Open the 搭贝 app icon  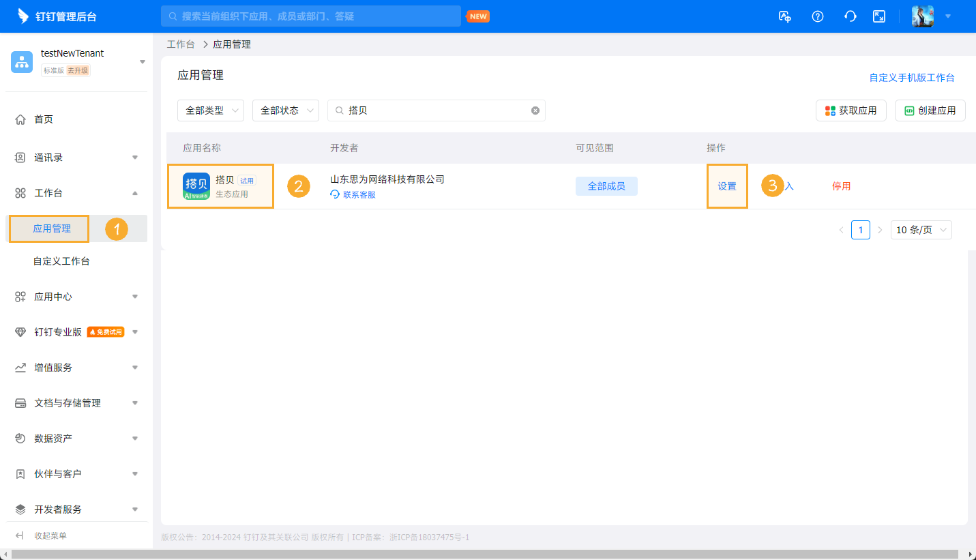click(195, 185)
